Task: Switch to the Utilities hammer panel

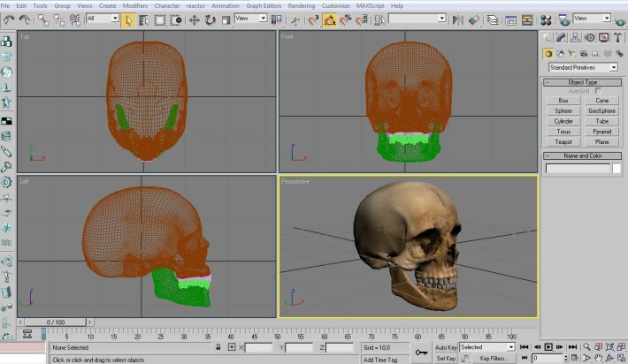Action: (617, 38)
